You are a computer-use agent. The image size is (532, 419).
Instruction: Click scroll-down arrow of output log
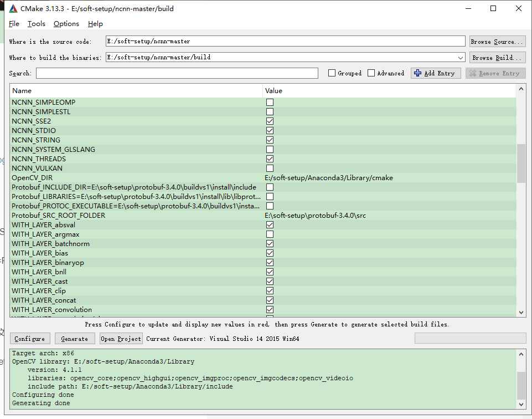tap(521, 404)
